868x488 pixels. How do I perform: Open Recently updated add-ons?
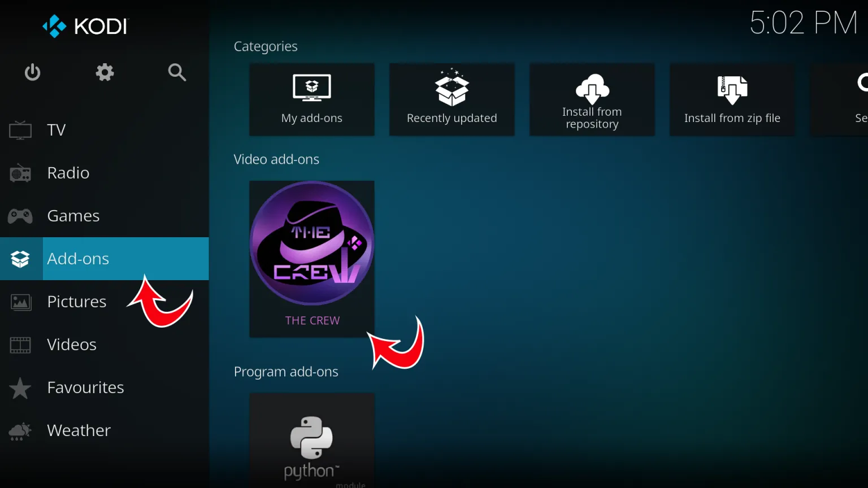point(452,99)
